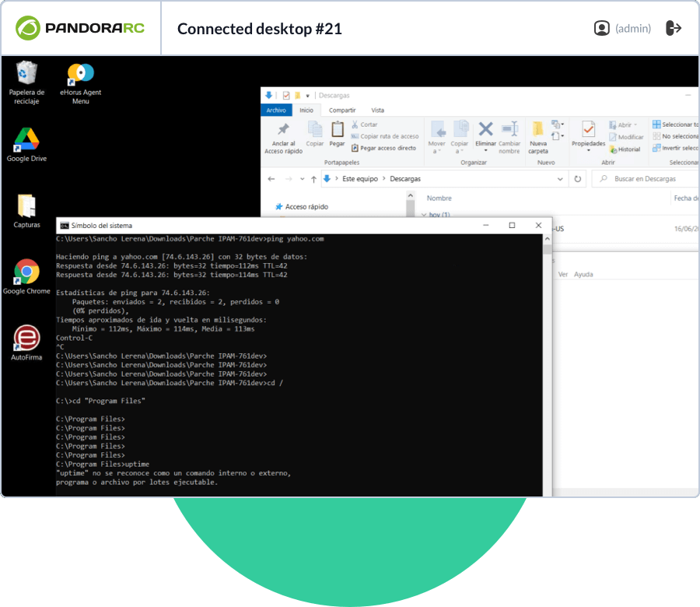
Task: Click Copiar ruta de acceso
Action: 385,136
